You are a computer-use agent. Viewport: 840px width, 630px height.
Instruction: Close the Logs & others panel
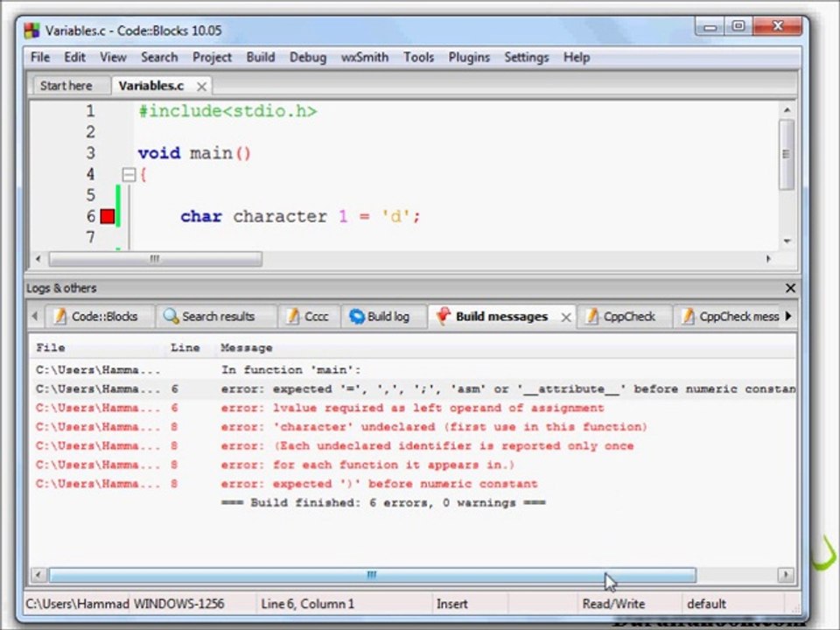790,288
